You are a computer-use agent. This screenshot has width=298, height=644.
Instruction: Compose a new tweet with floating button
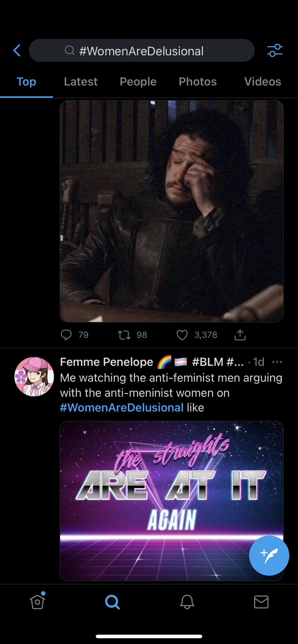(269, 555)
